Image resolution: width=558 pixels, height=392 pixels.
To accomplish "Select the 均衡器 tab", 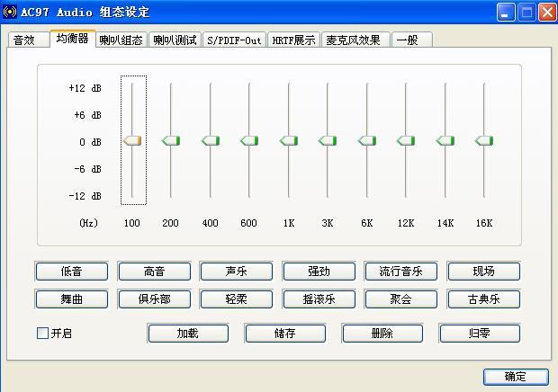I will (x=73, y=39).
